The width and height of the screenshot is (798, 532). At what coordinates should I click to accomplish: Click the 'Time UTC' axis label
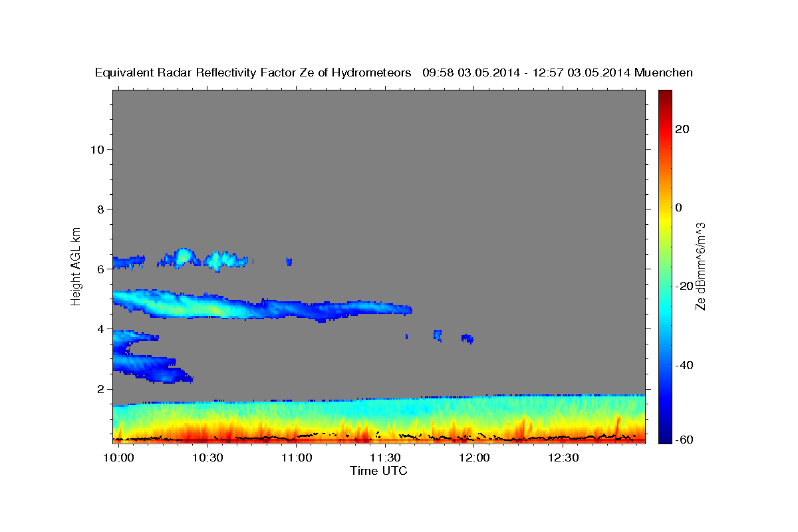pyautogui.click(x=378, y=471)
